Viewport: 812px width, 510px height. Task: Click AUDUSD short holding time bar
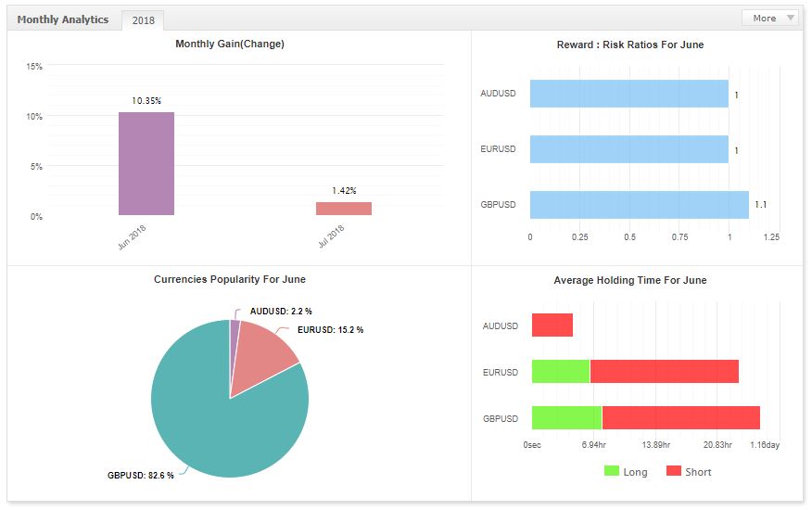[552, 325]
